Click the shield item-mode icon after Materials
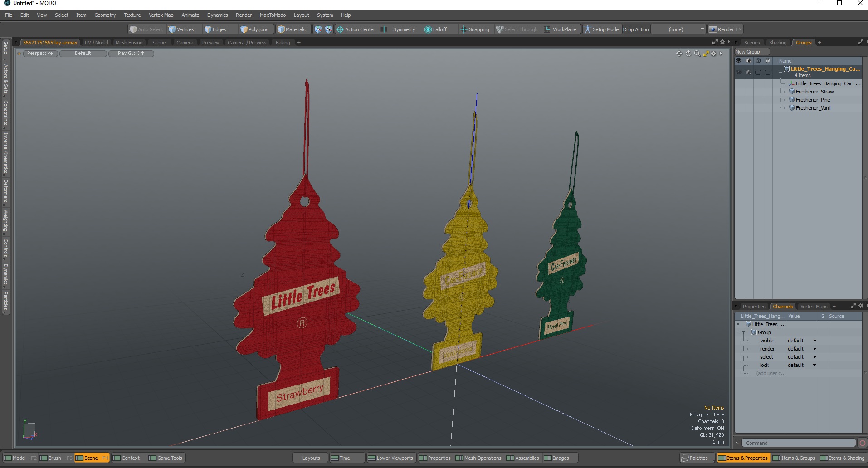Viewport: 868px width, 468px height. point(318,29)
